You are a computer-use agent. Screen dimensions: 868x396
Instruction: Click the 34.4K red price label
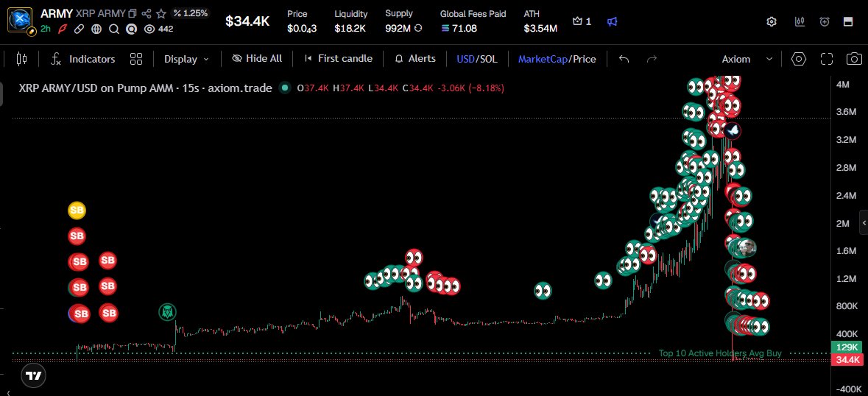pyautogui.click(x=847, y=360)
